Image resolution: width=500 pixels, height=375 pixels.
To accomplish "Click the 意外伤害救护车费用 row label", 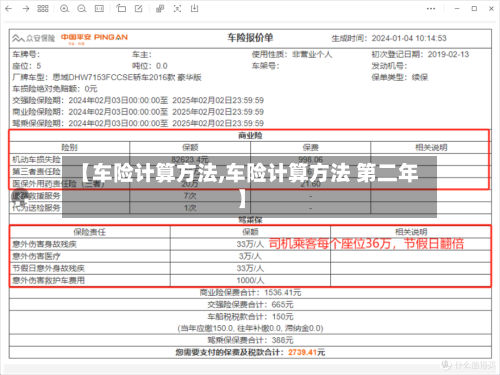I will tap(48, 280).
